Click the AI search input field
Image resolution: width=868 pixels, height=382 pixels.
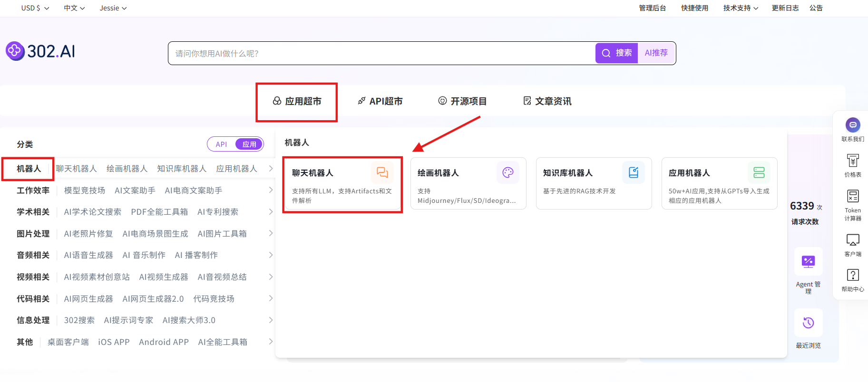380,53
